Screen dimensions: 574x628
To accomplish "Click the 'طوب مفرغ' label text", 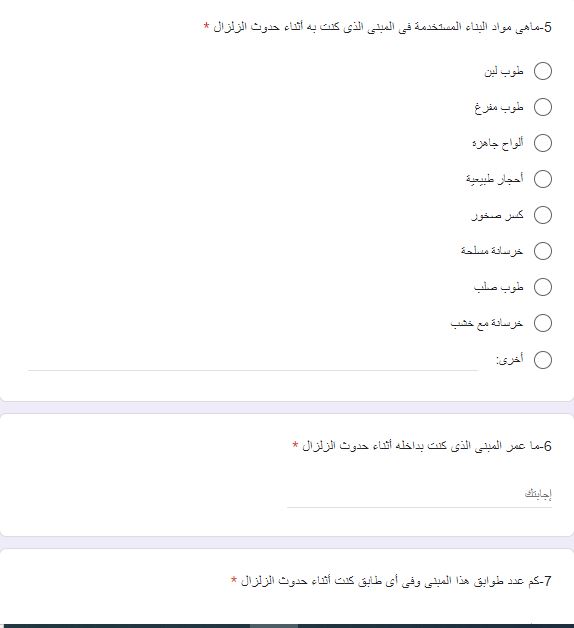I will (499, 107).
